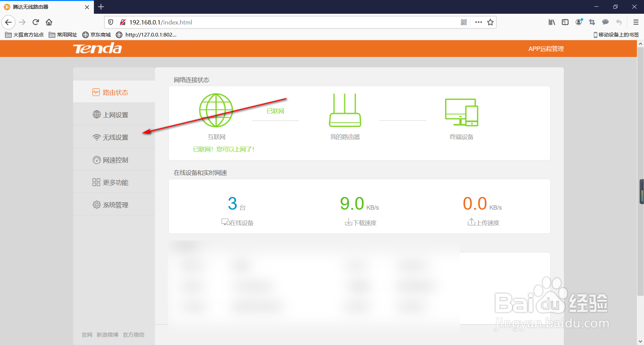644x345 pixels.
Task: Close the 腾达无线路由器 tab
Action: coord(87,7)
